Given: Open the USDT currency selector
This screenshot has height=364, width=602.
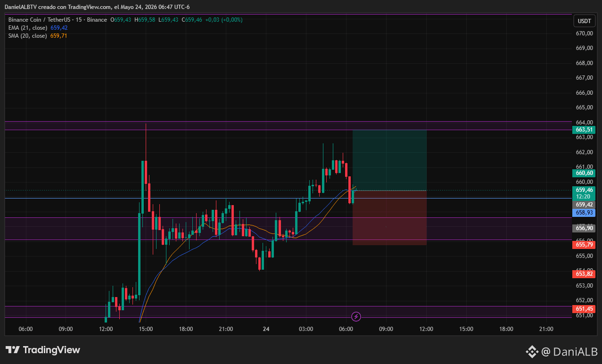Looking at the screenshot, I should [585, 21].
